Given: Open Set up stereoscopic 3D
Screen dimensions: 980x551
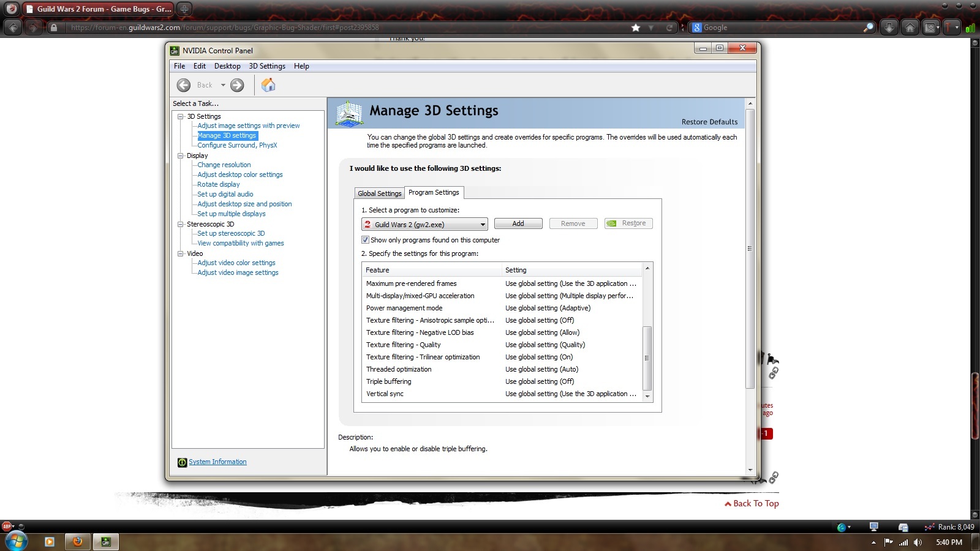Looking at the screenshot, I should click(x=231, y=233).
